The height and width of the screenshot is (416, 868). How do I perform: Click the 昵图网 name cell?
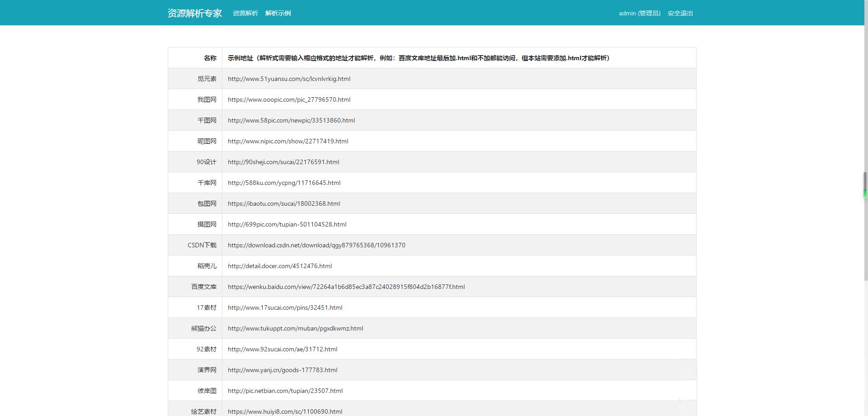[195, 141]
